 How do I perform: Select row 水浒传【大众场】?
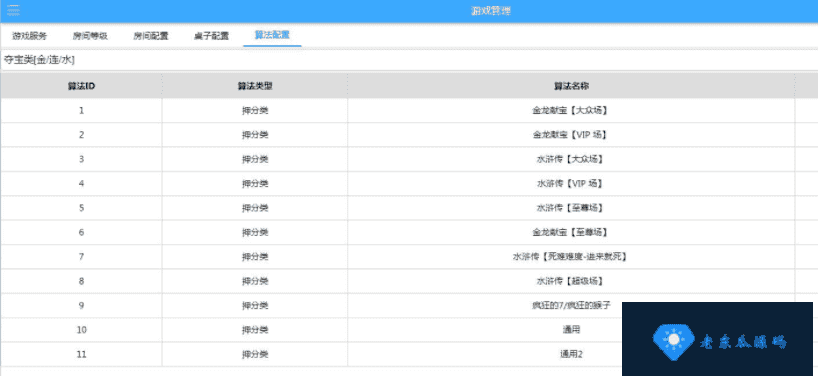409,159
